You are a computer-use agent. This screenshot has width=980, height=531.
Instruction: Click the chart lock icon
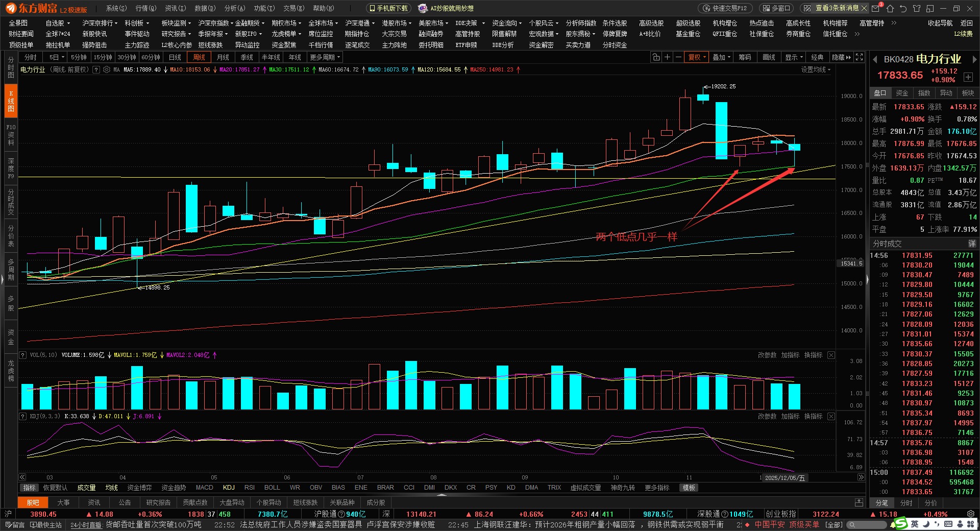[x=656, y=57]
